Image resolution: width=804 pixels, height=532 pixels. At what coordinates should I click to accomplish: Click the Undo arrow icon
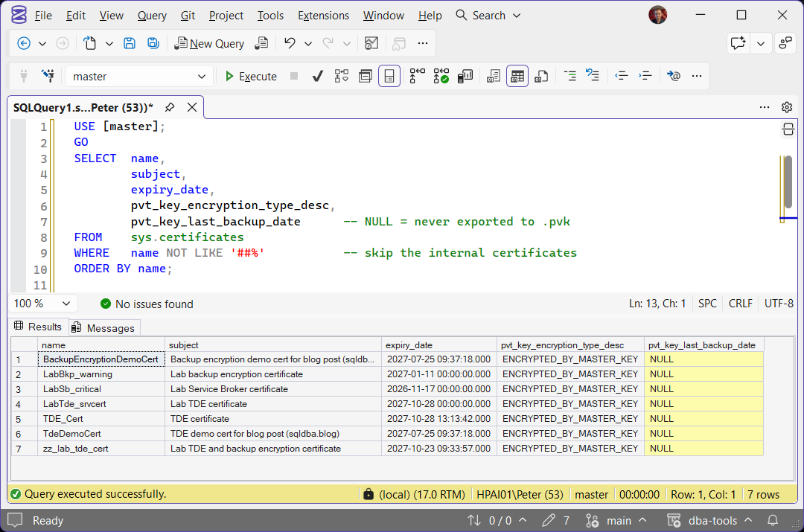290,44
